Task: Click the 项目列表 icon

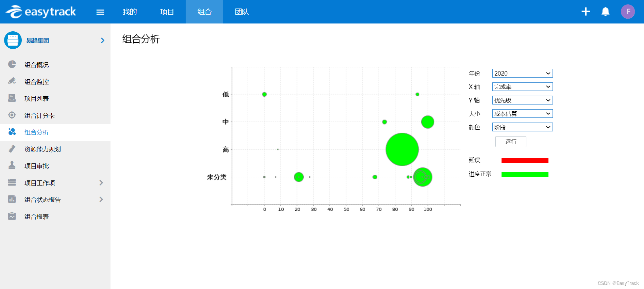Action: (12, 98)
